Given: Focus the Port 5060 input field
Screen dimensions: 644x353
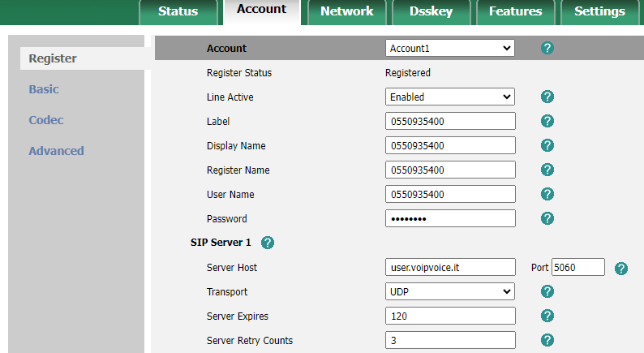Looking at the screenshot, I should 577,267.
